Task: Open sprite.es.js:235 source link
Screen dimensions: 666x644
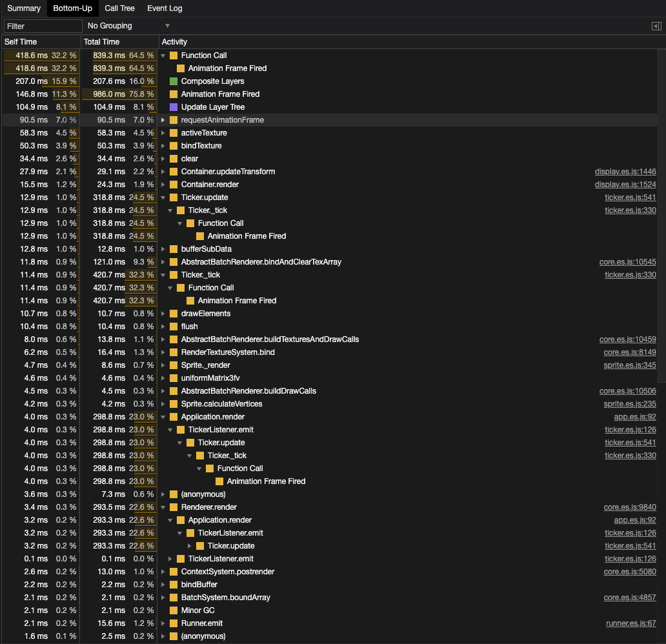Action: (x=630, y=403)
